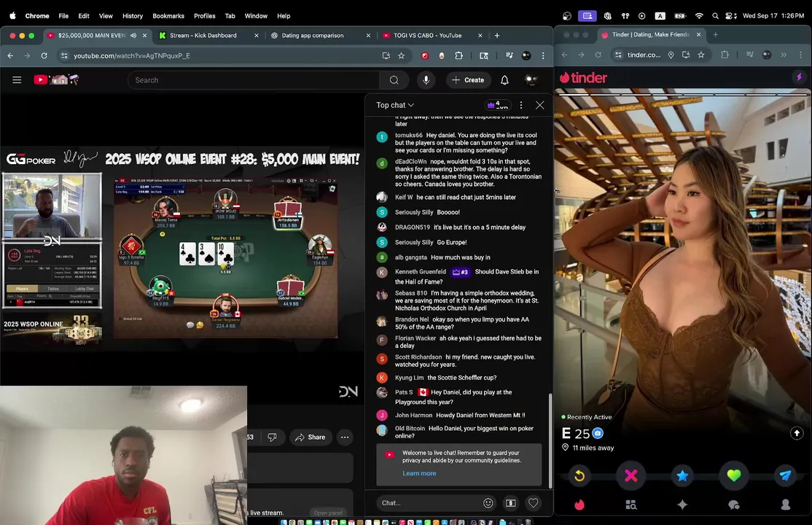Click the Open panel button below video
The width and height of the screenshot is (812, 525).
pyautogui.click(x=328, y=513)
